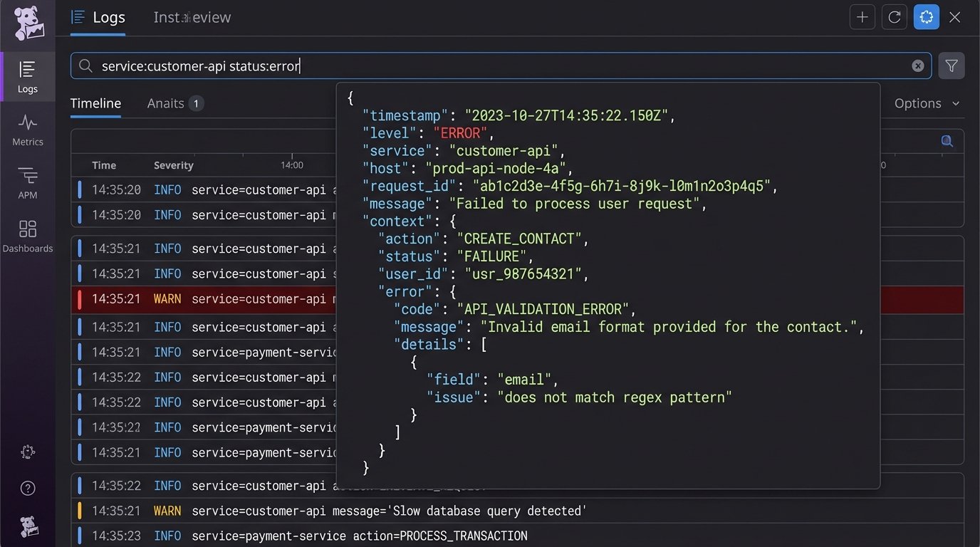Switch to the Timeline tab
The image size is (980, 547).
(95, 103)
